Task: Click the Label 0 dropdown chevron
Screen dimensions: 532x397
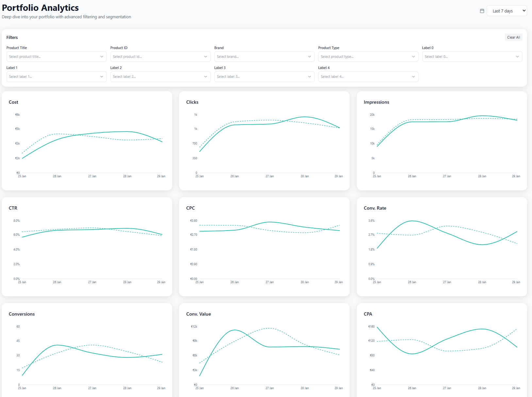Action: click(517, 56)
